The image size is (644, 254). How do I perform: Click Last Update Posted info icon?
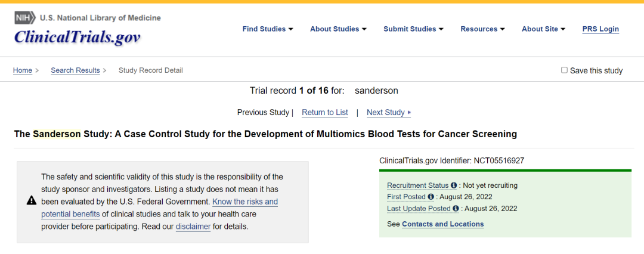click(x=456, y=209)
